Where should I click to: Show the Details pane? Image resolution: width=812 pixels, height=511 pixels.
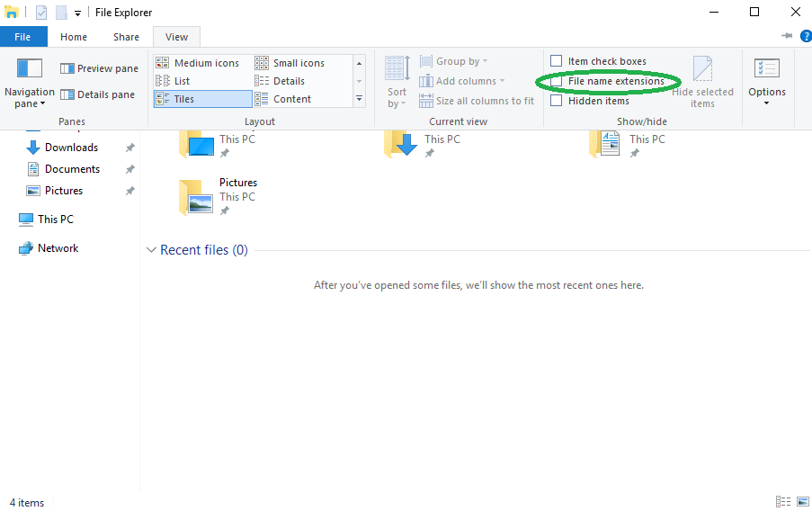point(99,94)
